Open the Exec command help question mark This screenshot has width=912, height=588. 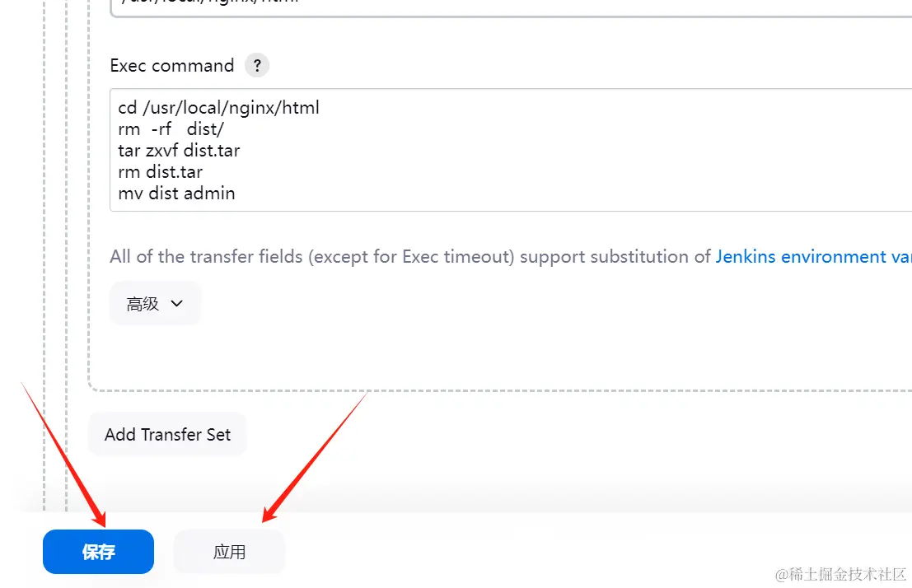click(257, 65)
